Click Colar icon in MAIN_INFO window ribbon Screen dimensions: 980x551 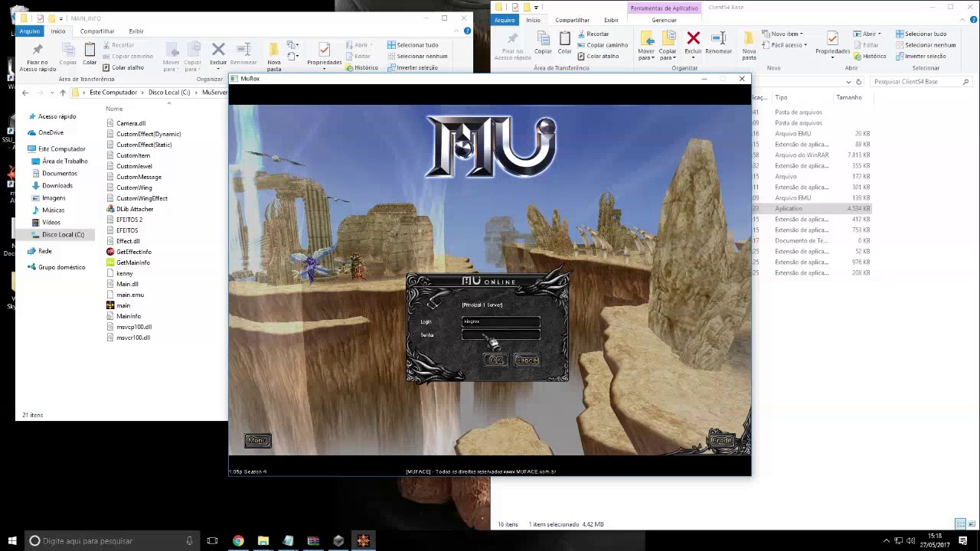click(90, 54)
